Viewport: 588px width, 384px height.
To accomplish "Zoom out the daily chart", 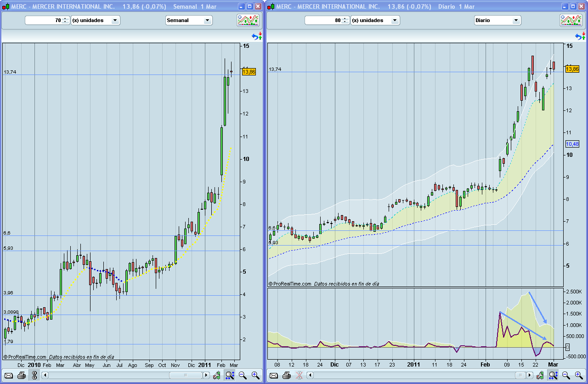I will coord(566,376).
